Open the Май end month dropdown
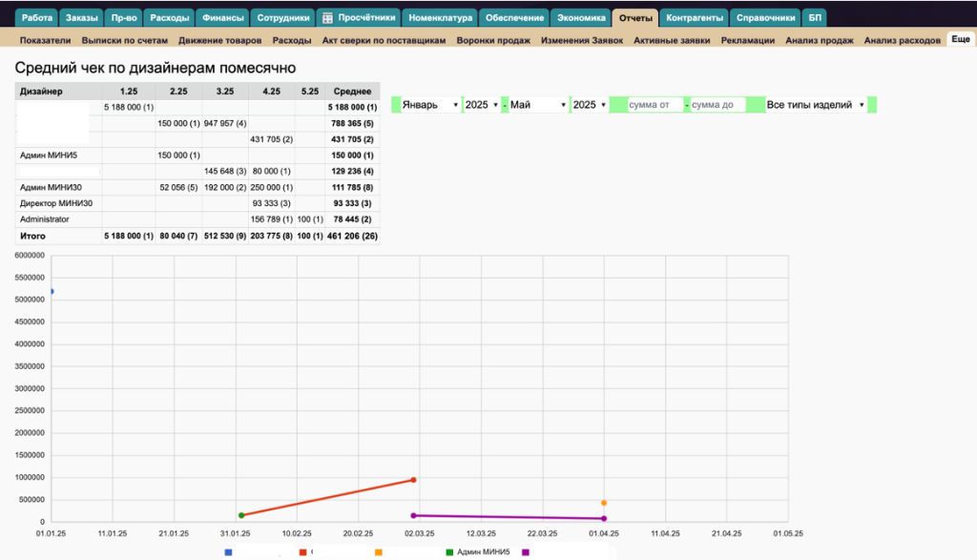This screenshot has height=560, width=977. click(538, 105)
